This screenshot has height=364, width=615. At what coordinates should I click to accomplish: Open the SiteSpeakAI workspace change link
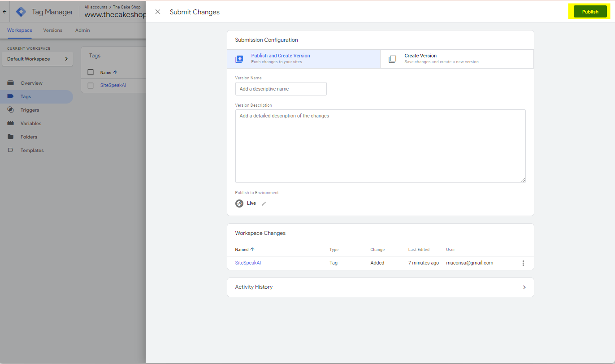point(248,263)
